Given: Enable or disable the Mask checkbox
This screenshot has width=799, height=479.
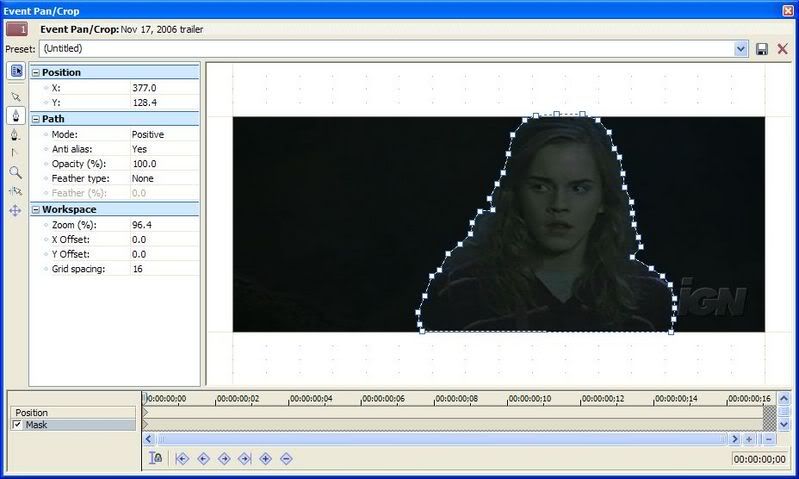Looking at the screenshot, I should point(17,424).
